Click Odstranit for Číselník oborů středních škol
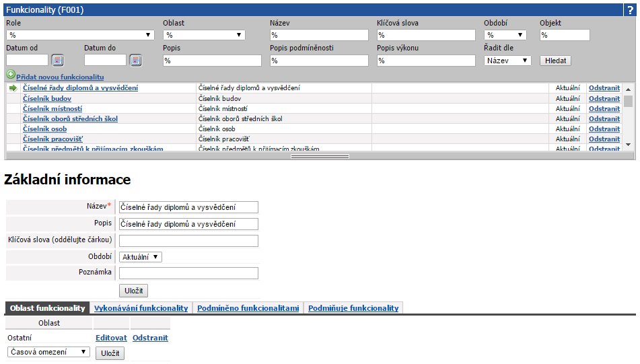640x364 pixels. [x=604, y=118]
